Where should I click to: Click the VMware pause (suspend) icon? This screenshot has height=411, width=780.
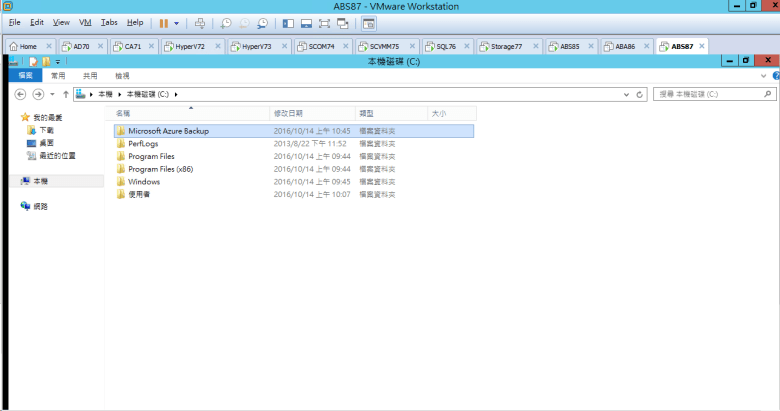(163, 22)
